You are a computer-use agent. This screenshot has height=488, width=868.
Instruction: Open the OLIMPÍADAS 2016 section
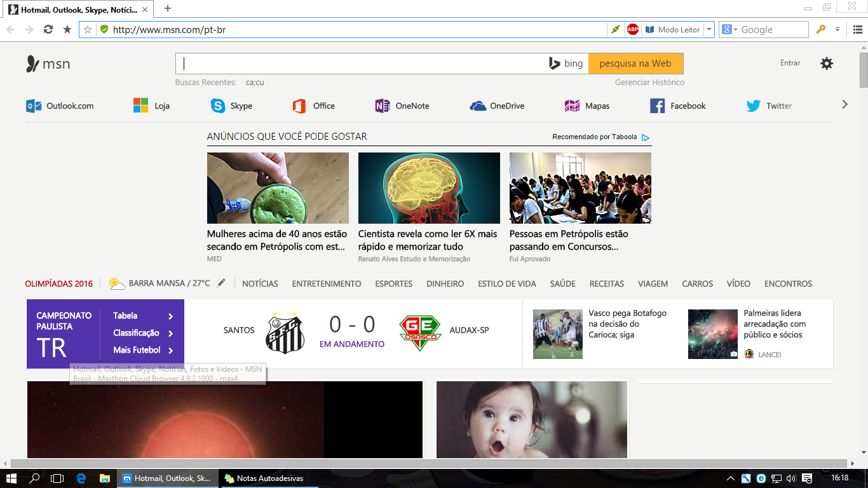tap(59, 284)
